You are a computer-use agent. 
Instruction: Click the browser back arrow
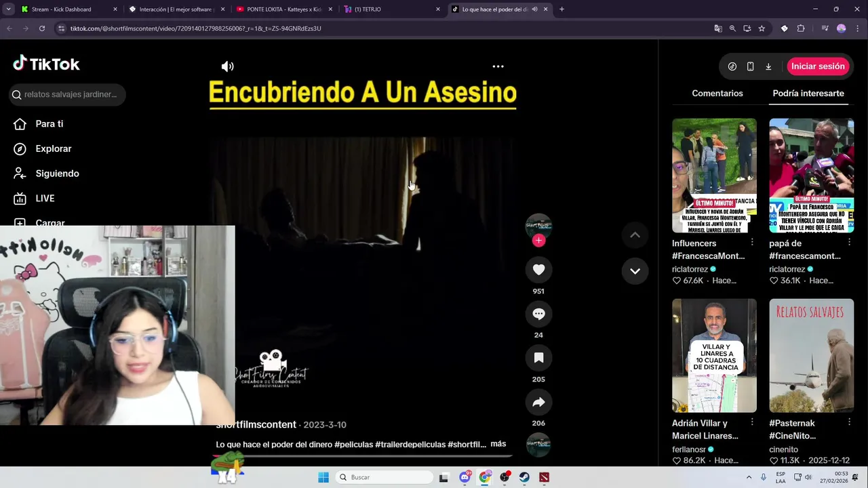click(9, 28)
